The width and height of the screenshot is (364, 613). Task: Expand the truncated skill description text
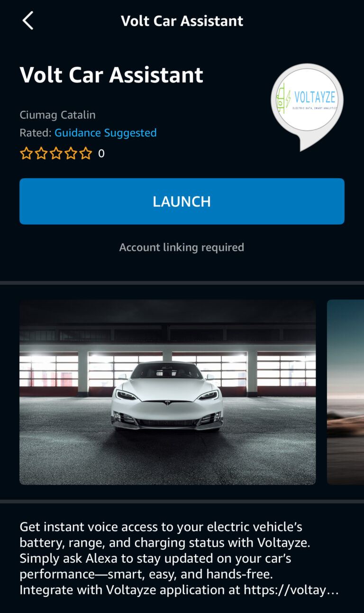tap(179, 558)
